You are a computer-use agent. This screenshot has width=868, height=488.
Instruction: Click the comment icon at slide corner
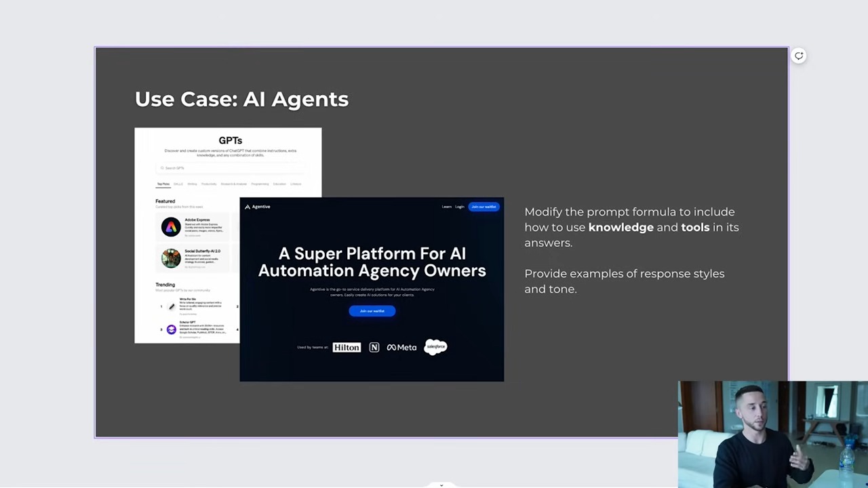point(799,56)
